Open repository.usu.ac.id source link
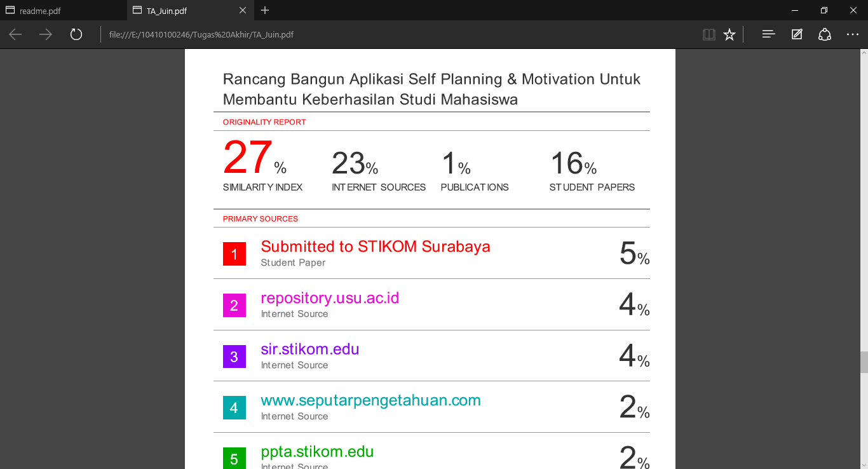Screen dimensions: 868x469 tap(330, 298)
